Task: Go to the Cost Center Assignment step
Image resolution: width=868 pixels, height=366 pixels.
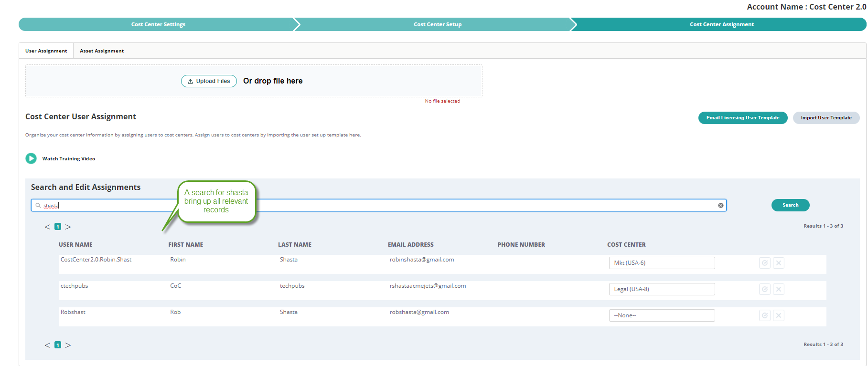Action: pyautogui.click(x=721, y=24)
